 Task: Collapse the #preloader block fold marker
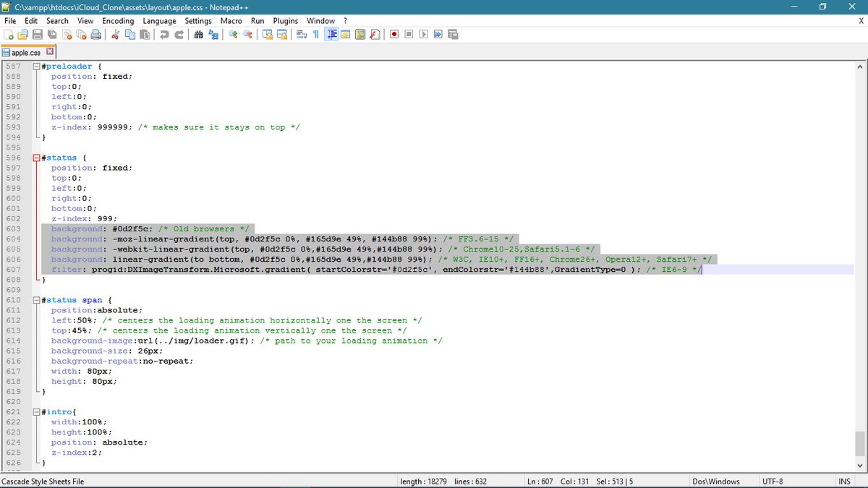point(37,67)
